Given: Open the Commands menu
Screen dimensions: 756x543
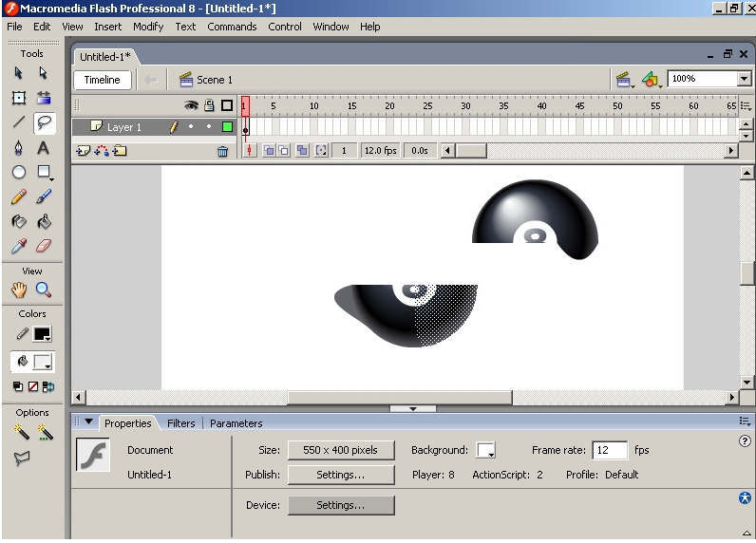Looking at the screenshot, I should coord(232,27).
